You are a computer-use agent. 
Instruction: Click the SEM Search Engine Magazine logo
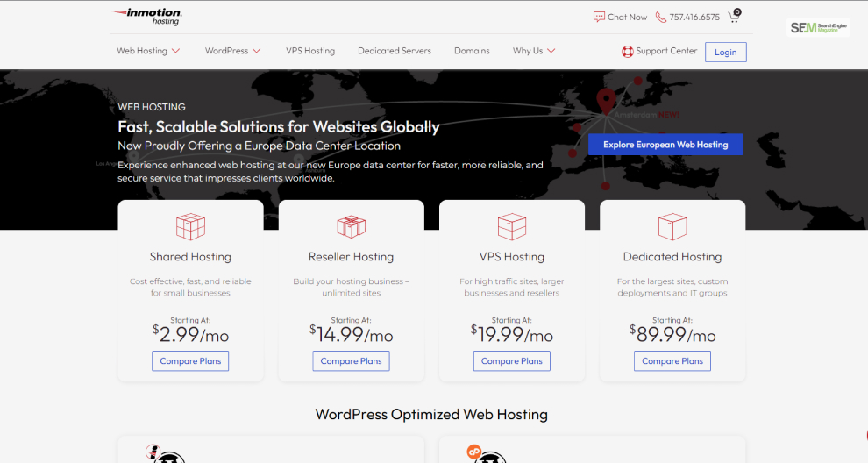[x=818, y=27]
